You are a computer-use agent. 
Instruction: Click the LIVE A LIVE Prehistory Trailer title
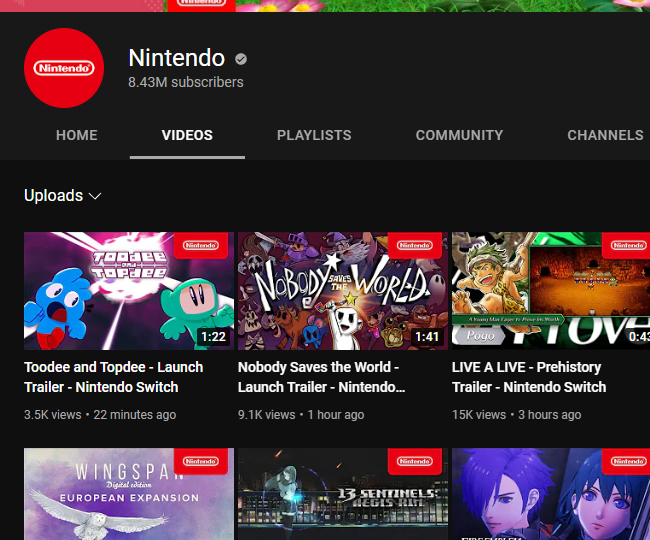[529, 377]
